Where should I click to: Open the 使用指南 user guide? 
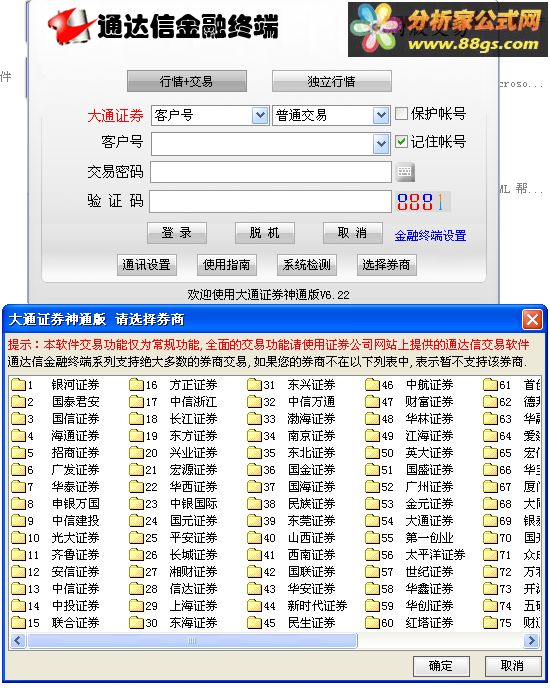coord(226,265)
